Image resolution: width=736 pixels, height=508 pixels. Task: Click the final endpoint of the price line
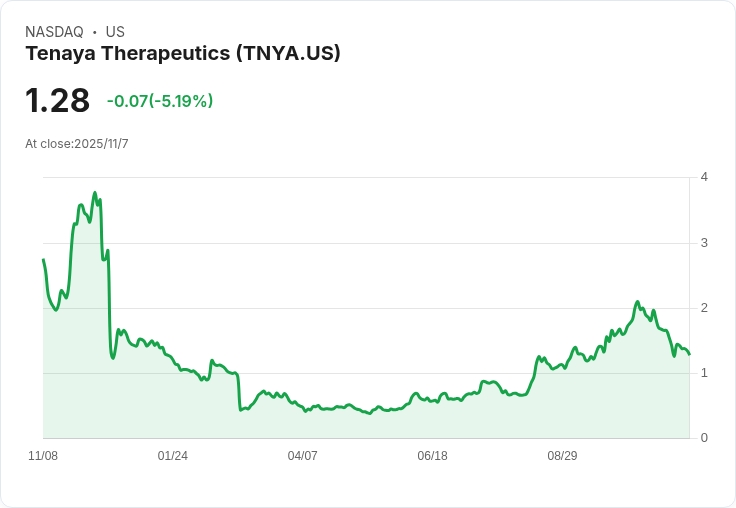[689, 354]
